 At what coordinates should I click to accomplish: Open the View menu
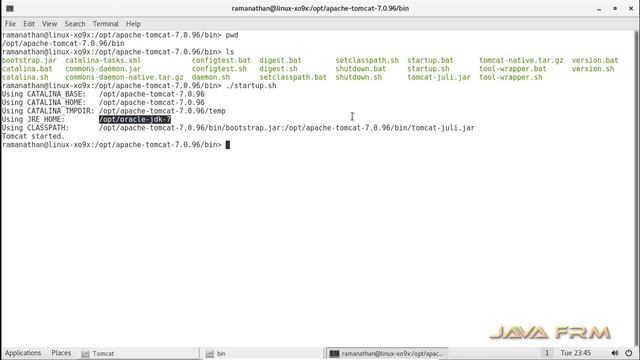click(49, 24)
